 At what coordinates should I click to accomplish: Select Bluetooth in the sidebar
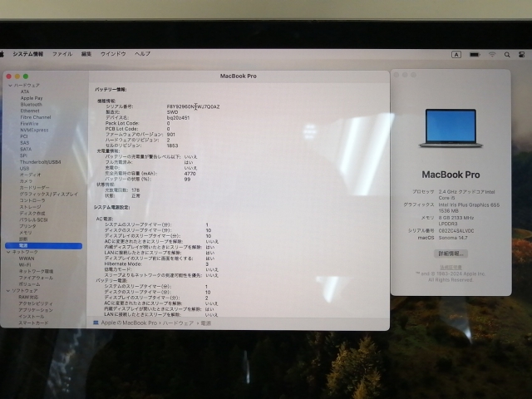(x=32, y=105)
